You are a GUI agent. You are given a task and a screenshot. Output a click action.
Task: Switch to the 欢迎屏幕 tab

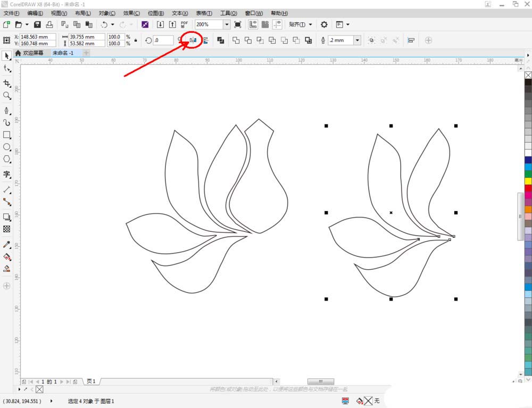pos(29,53)
